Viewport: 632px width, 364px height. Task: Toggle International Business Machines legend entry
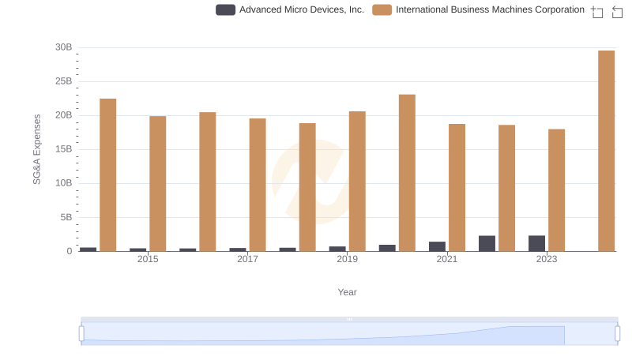click(478, 9)
